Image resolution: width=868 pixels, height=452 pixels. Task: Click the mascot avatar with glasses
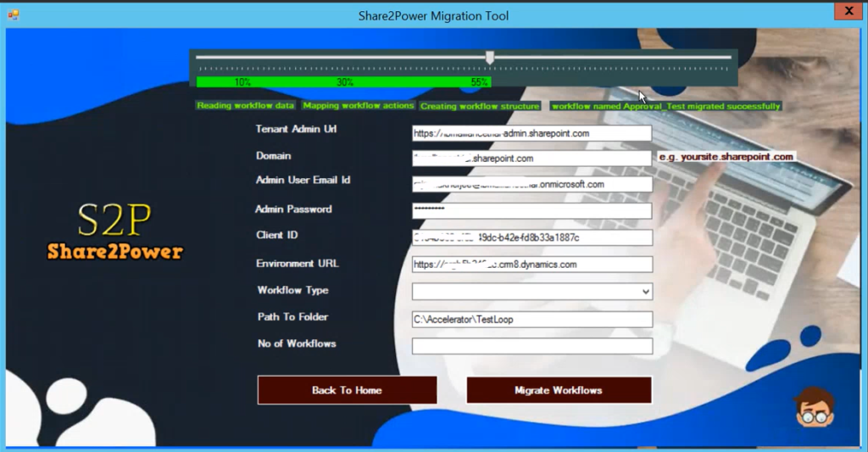[814, 408]
